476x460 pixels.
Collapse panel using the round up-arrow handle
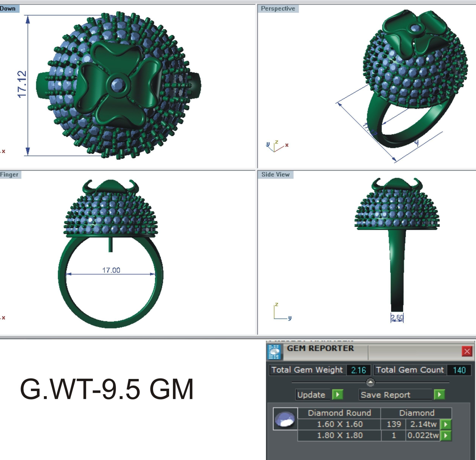370,382
